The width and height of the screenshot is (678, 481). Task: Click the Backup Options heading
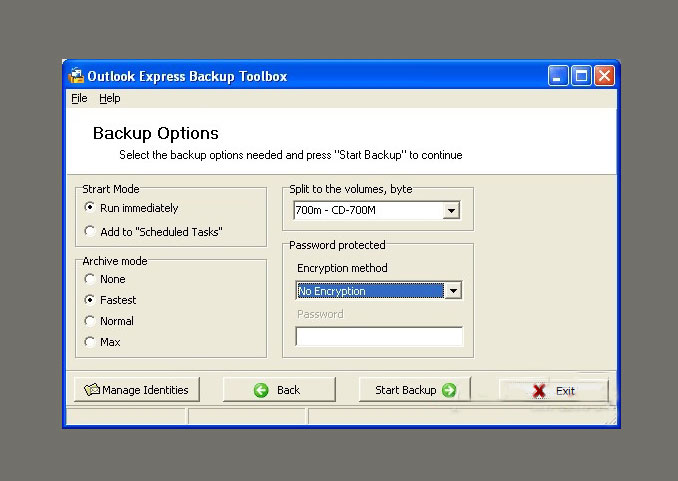(156, 133)
